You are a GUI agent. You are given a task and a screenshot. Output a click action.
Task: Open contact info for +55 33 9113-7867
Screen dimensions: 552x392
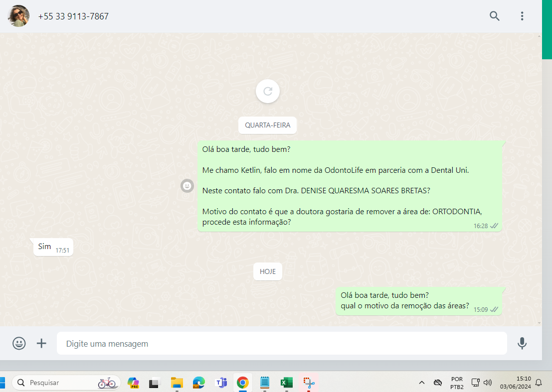point(73,16)
